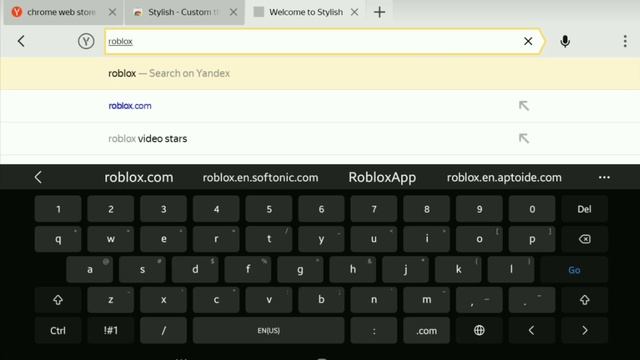Tap the l key
The image size is (640, 360).
coord(511,269)
